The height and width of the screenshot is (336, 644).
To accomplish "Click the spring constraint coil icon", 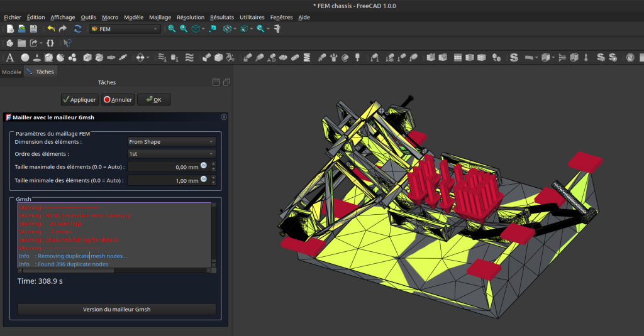I will (x=307, y=57).
